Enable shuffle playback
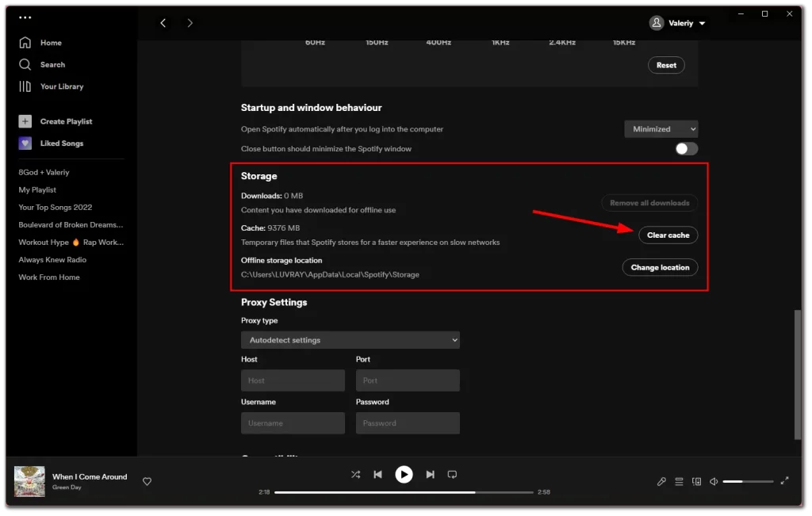 click(x=356, y=475)
